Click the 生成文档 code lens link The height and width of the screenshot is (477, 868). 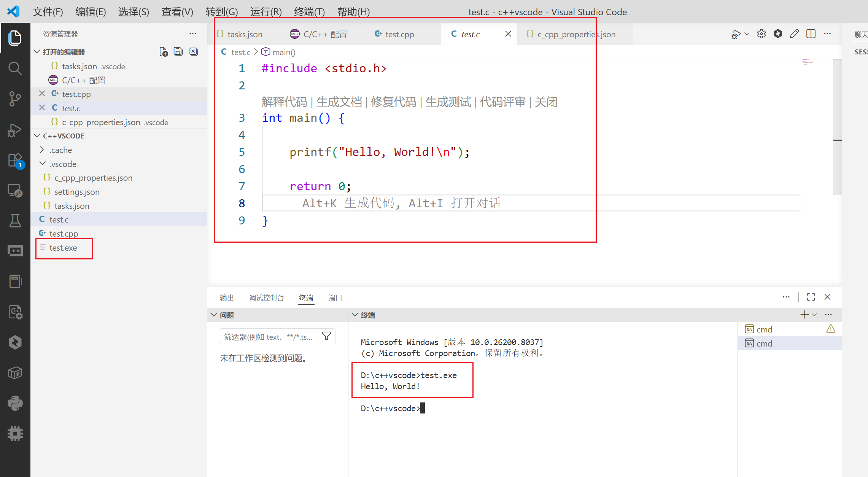(x=339, y=102)
